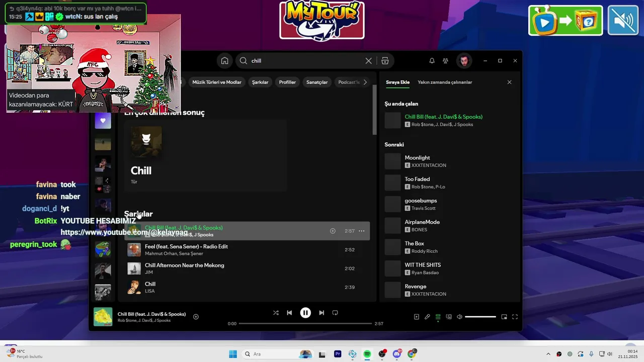
Task: Enter full screen player mode
Action: pyautogui.click(x=515, y=317)
